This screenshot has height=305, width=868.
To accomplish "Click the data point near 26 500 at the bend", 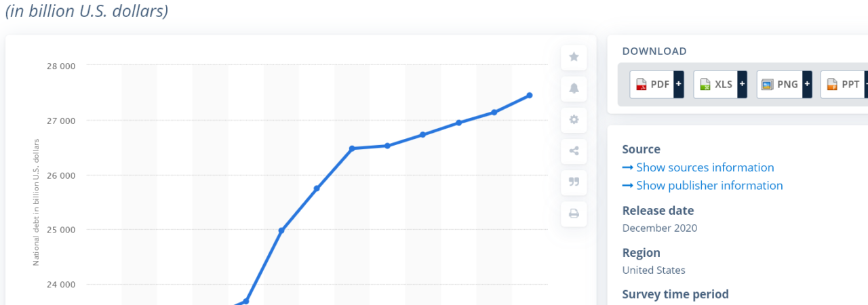I will coord(352,148).
